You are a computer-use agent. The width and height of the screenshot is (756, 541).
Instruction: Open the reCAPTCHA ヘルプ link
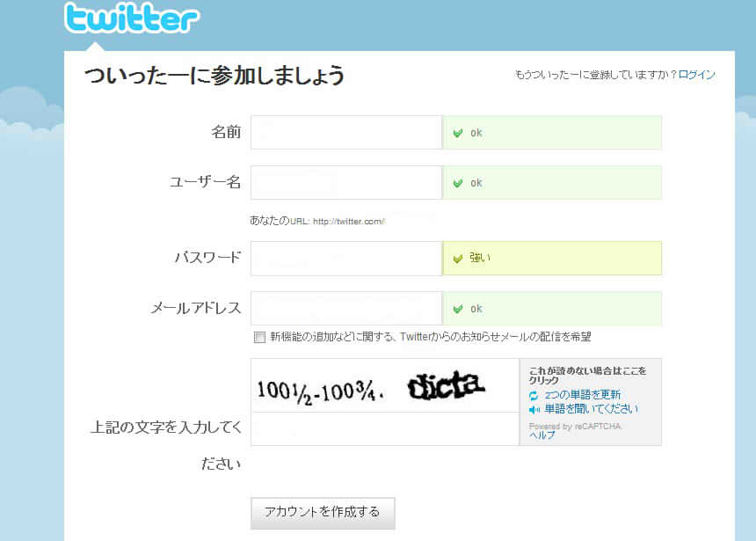[542, 435]
